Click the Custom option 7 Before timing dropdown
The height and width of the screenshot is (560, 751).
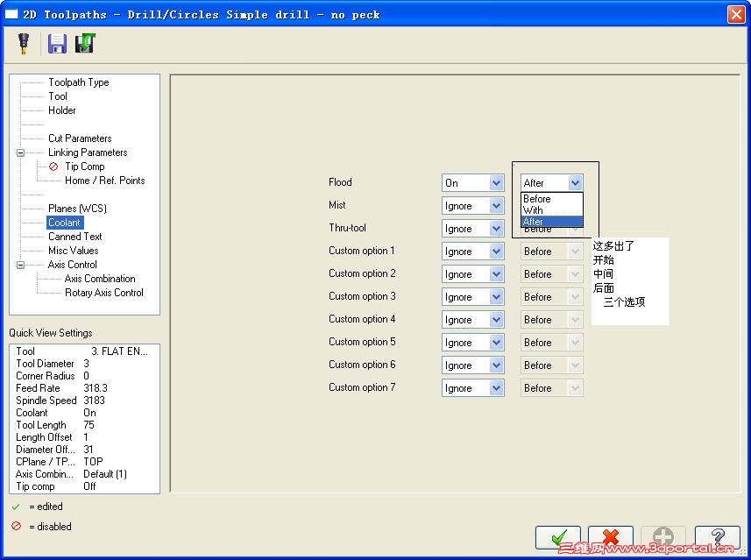[x=552, y=388]
